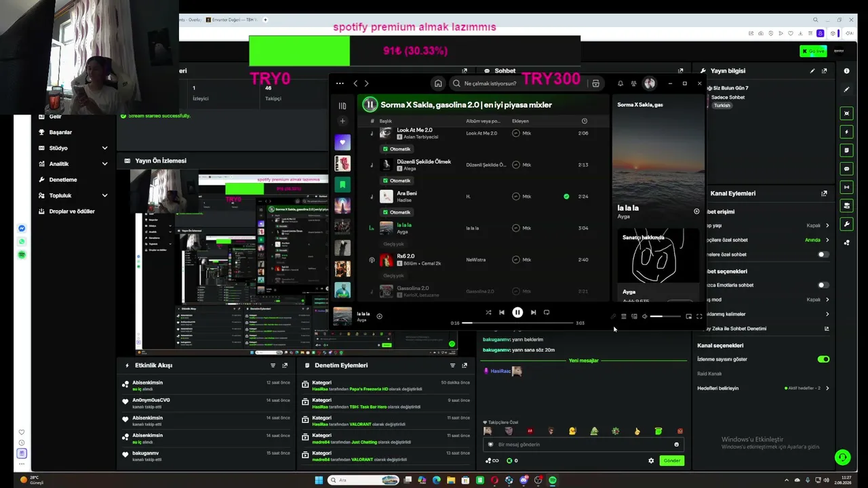Edit stream info with pencil icon

click(x=812, y=70)
